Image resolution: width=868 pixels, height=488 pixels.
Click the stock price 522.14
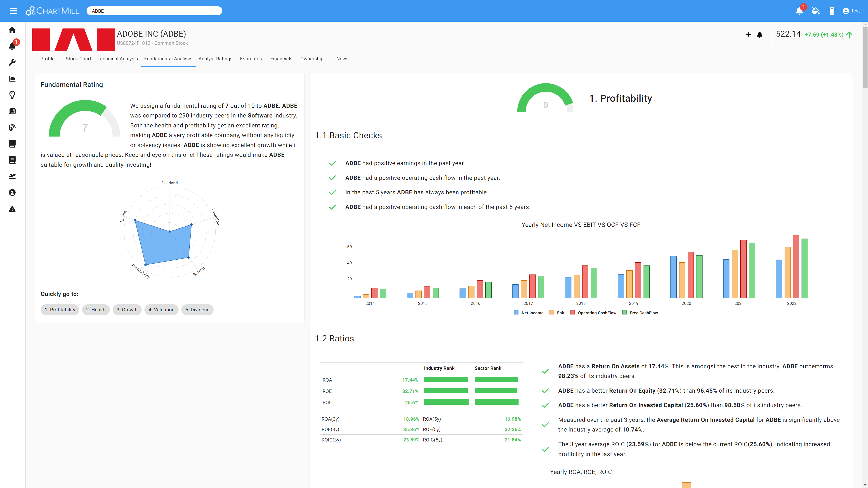(788, 34)
